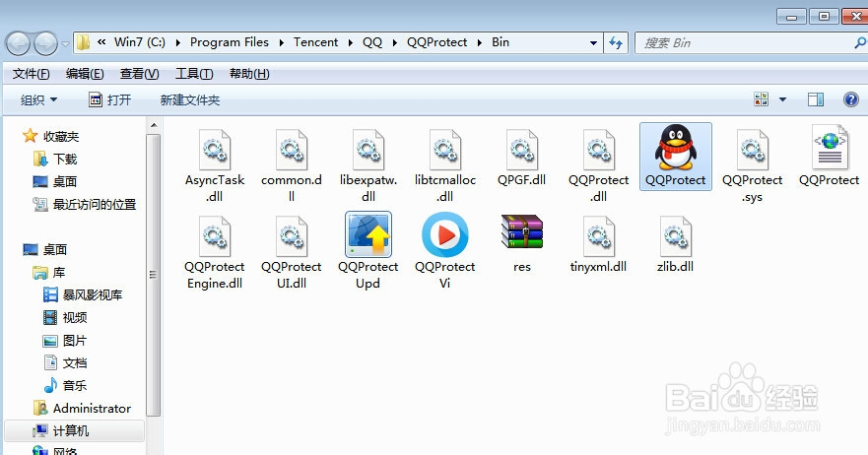This screenshot has height=455, width=868.
Task: Open the 编辑(E) menu
Action: click(85, 74)
